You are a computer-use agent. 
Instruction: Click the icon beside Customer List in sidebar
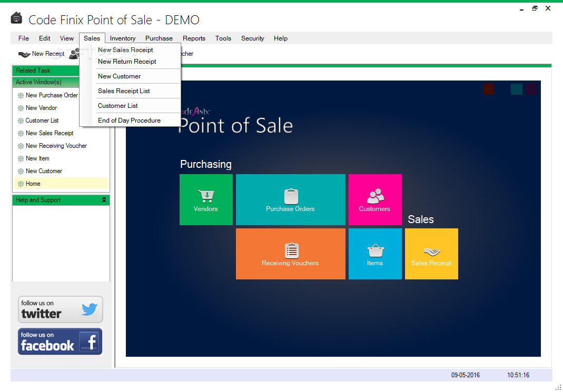21,120
